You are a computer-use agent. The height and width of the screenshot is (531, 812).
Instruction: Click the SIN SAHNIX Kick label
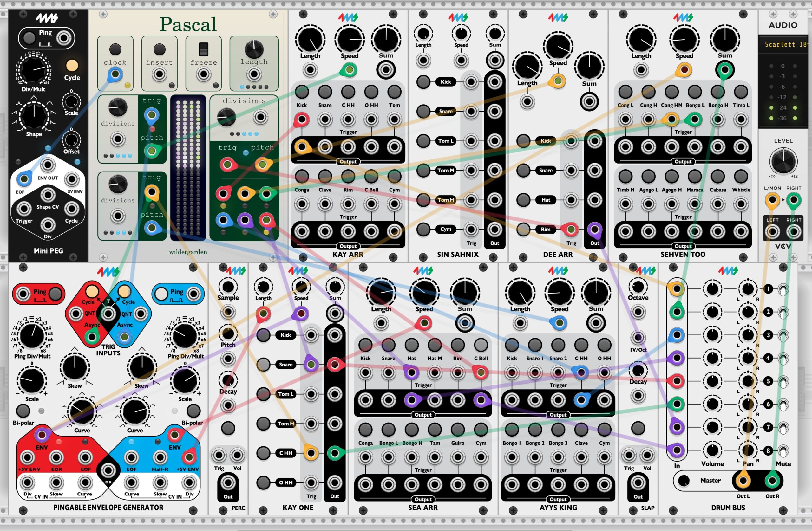(x=446, y=82)
